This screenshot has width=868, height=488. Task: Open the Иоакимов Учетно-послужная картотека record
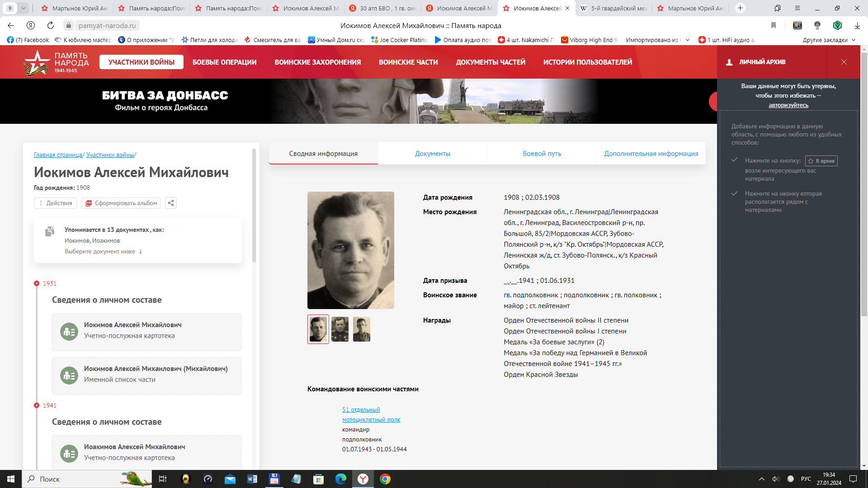[146, 452]
